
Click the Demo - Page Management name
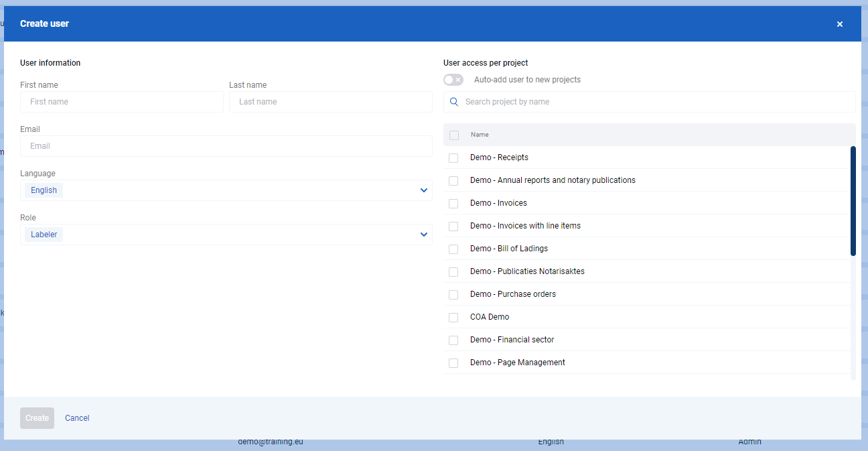518,363
